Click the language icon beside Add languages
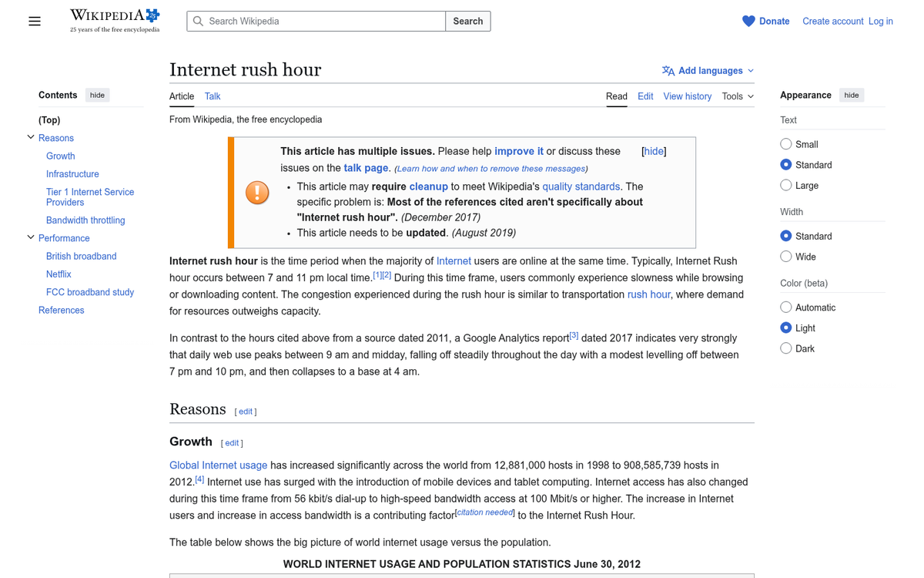This screenshot has width=924, height=578. point(669,70)
